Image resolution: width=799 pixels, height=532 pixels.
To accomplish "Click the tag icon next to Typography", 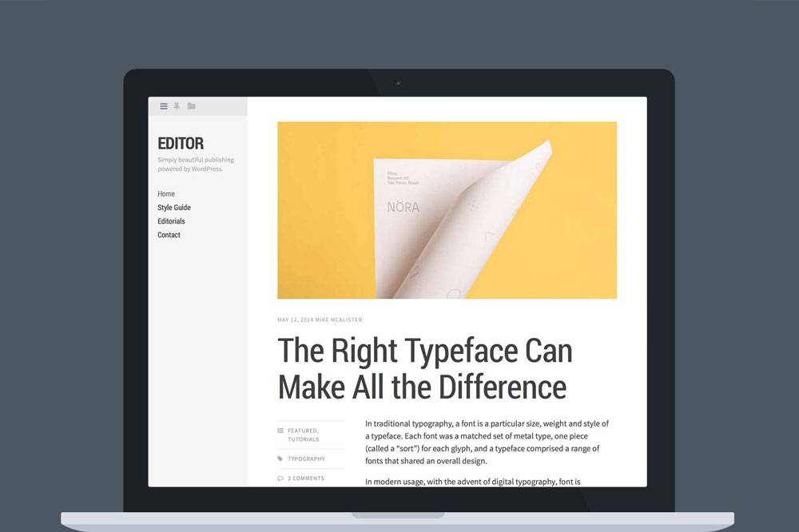I will (280, 459).
